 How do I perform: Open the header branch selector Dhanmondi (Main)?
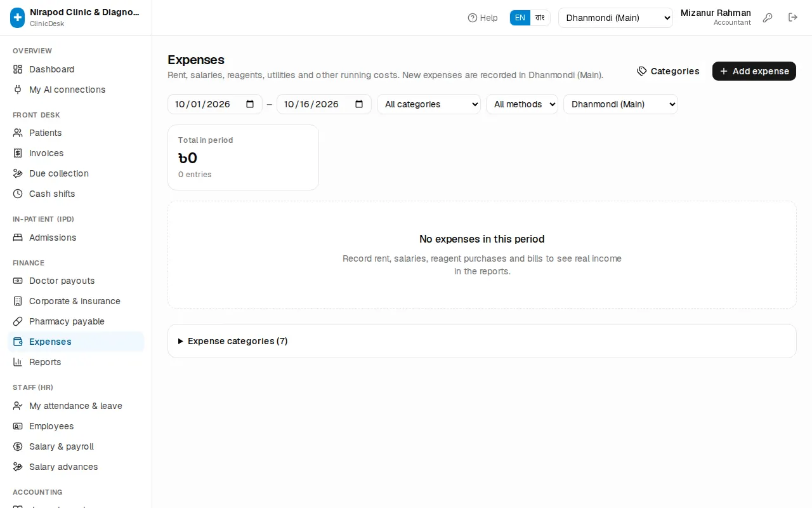(615, 18)
